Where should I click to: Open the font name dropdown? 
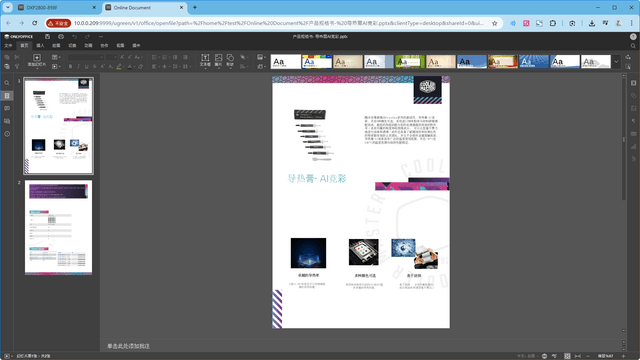pyautogui.click(x=102, y=57)
